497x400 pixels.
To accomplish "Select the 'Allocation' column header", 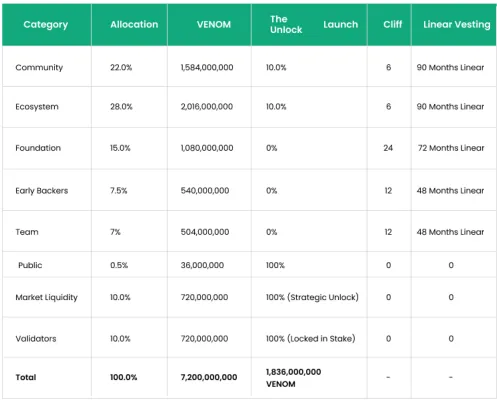I will (134, 24).
